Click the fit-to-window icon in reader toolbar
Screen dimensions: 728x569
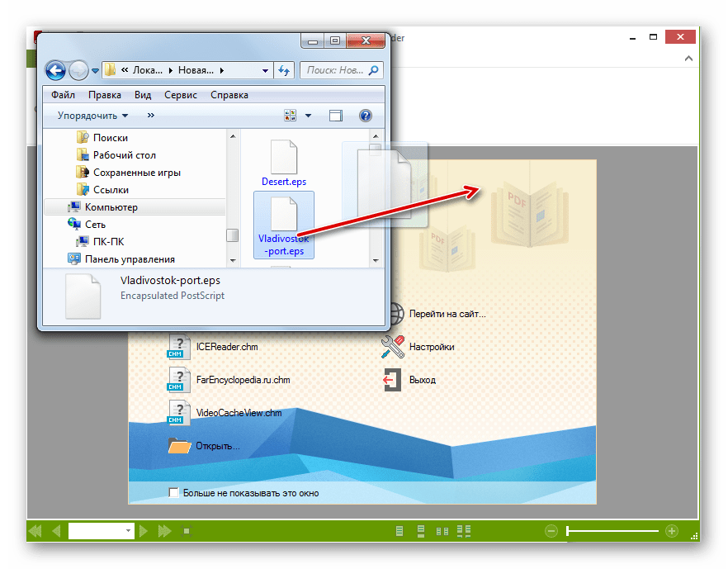(187, 530)
